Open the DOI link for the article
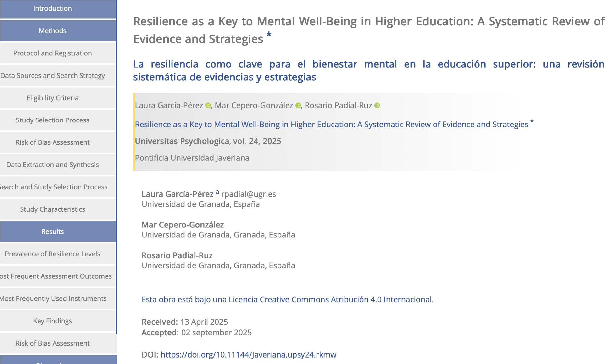 (x=248, y=355)
